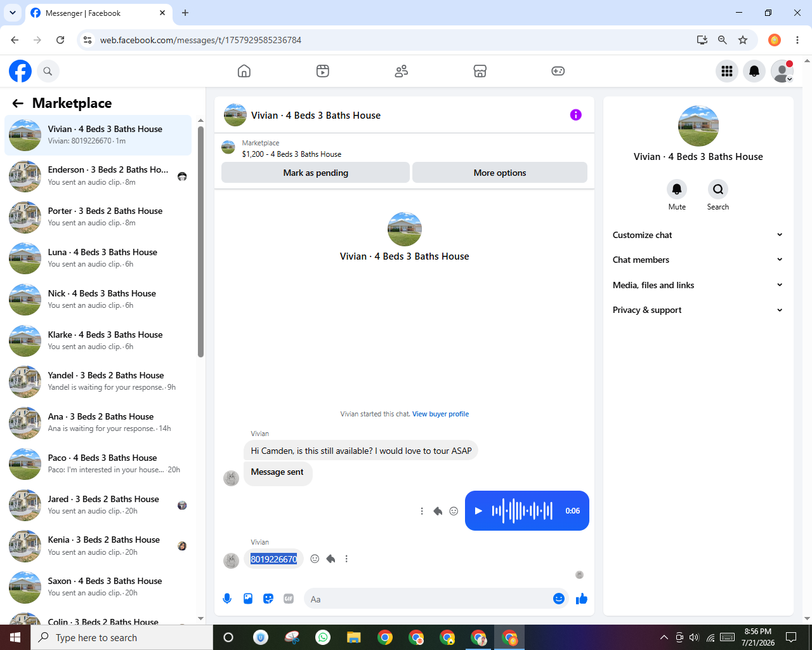Open File Explorer from the taskbar
This screenshot has width=812, height=650.
click(x=354, y=637)
